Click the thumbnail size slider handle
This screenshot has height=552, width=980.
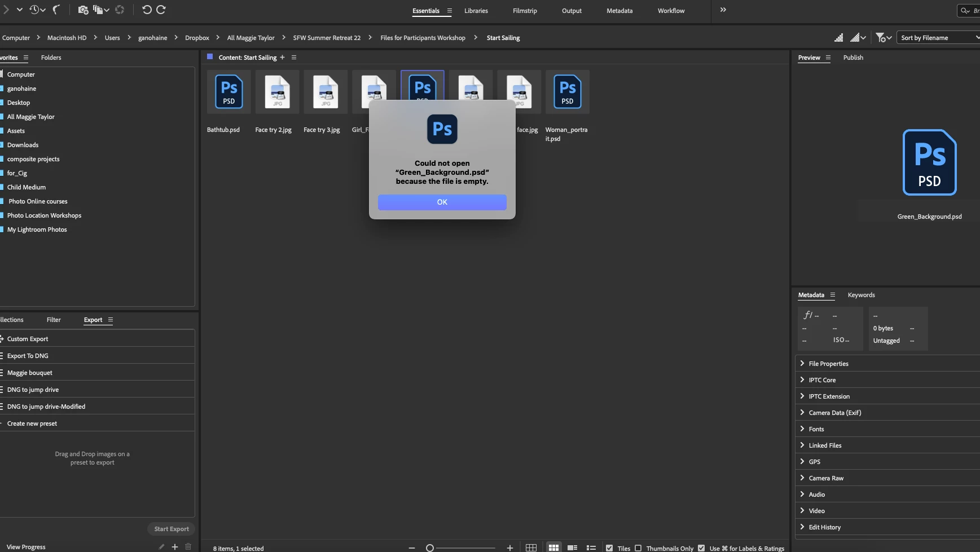[430, 548]
